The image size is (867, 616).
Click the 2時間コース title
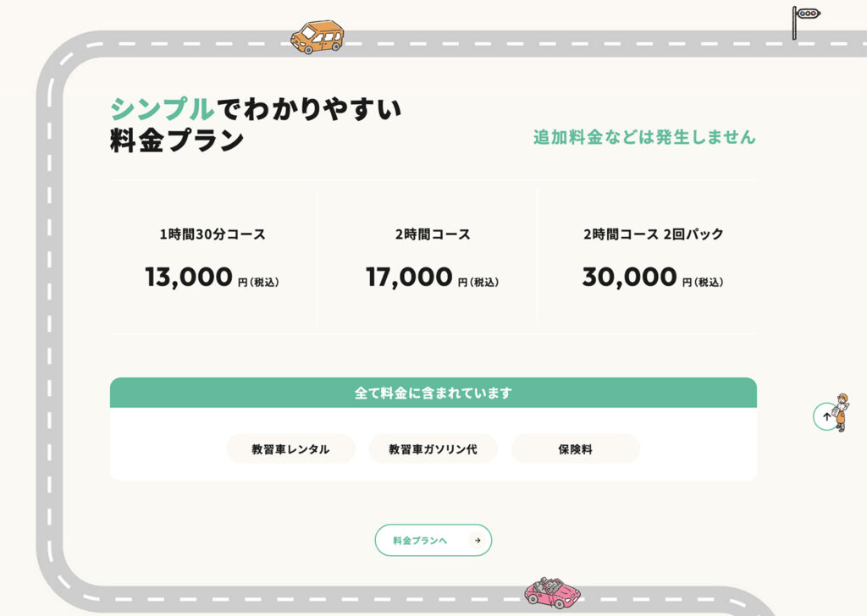click(433, 234)
